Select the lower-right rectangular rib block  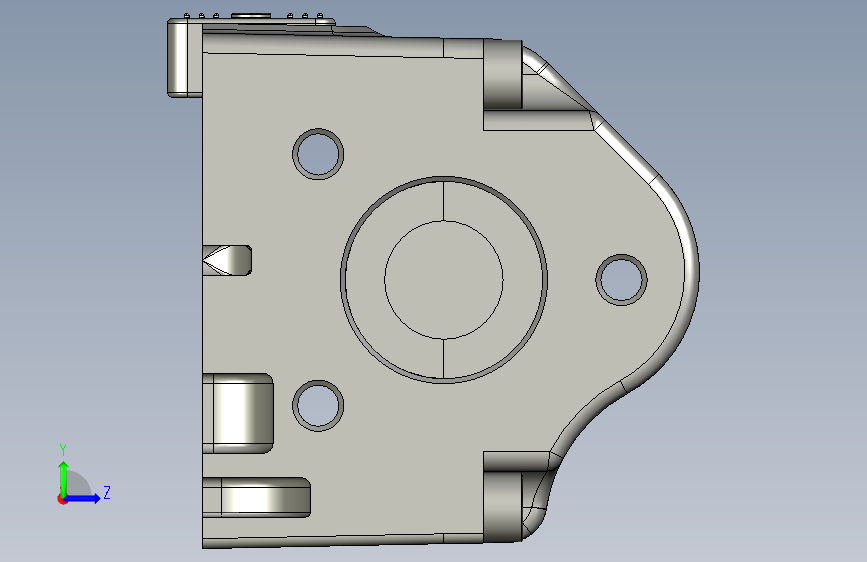point(503,506)
